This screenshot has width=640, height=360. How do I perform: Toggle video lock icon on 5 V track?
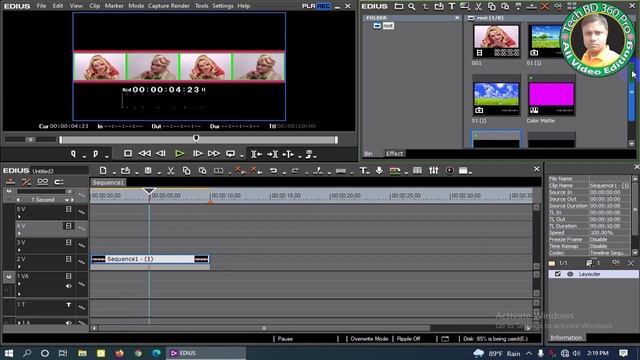click(69, 209)
